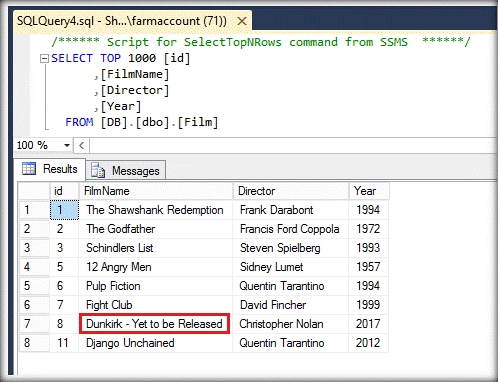Select the FilmName column header
The image size is (498, 382).
tap(156, 191)
